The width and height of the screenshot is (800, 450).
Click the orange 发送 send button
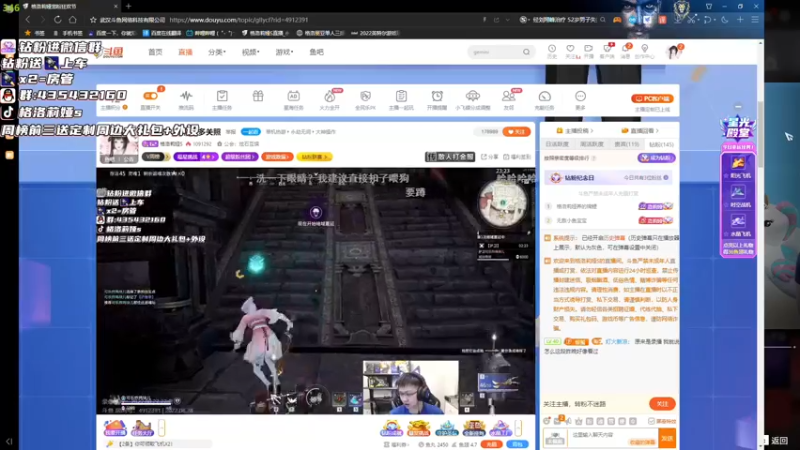[667, 438]
